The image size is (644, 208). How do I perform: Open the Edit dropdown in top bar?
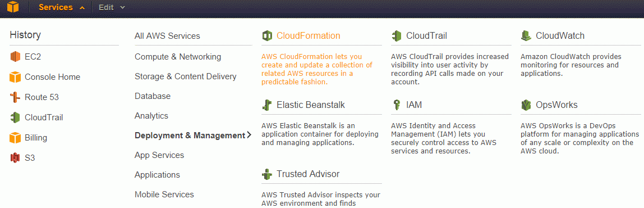112,7
